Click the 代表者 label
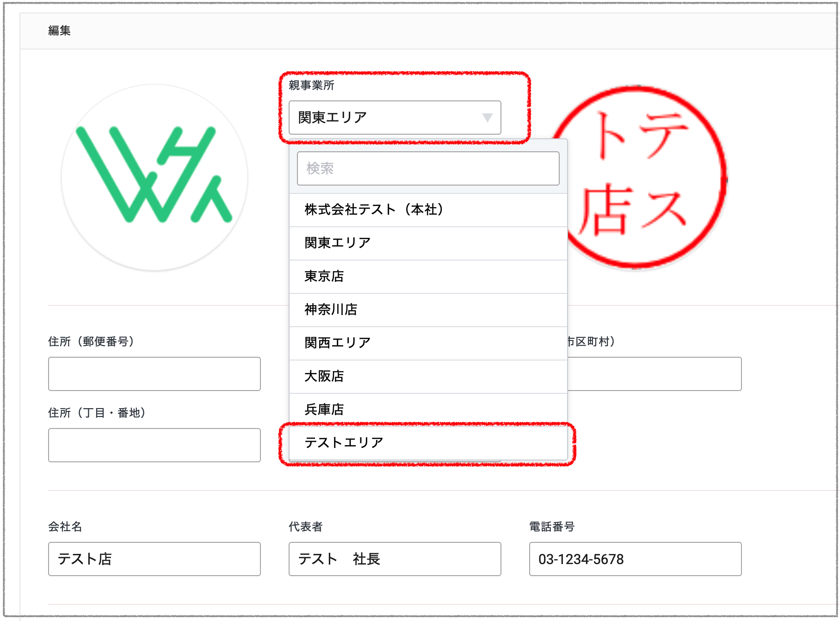Image resolution: width=840 pixels, height=621 pixels. pyautogui.click(x=306, y=527)
